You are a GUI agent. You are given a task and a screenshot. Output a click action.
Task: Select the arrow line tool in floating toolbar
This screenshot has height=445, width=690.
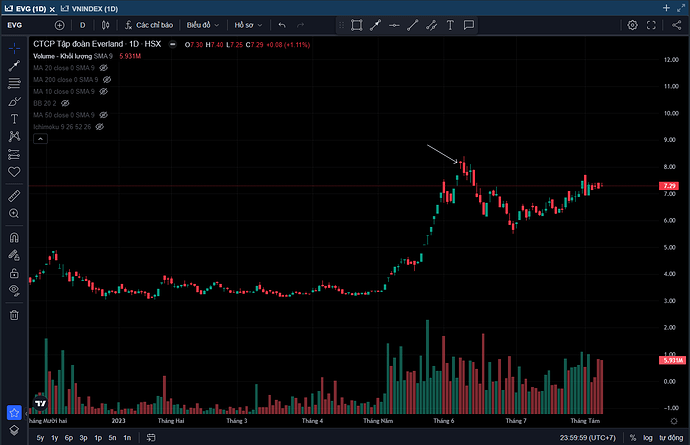click(375, 25)
